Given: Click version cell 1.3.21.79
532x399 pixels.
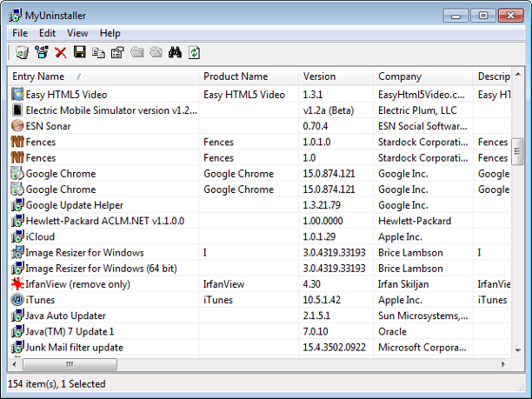Looking at the screenshot, I should [322, 205].
